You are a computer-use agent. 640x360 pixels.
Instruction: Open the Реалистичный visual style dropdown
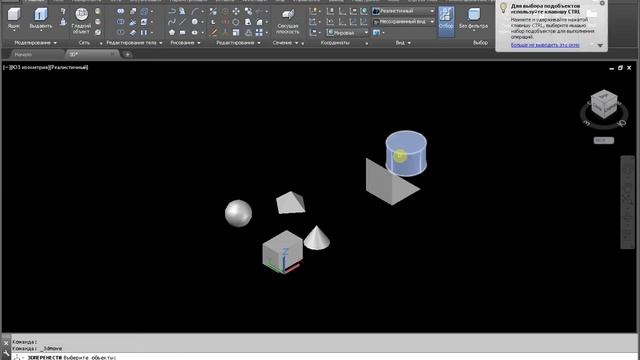[x=404, y=11]
